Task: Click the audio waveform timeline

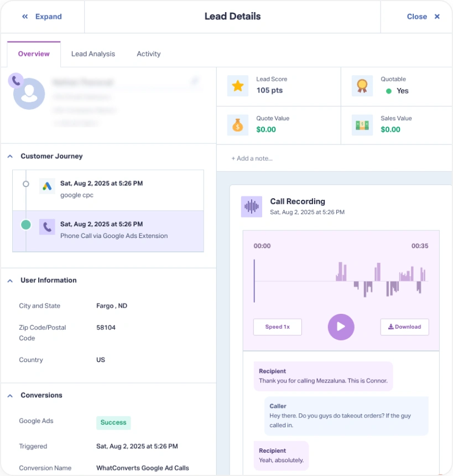Action: coord(340,281)
